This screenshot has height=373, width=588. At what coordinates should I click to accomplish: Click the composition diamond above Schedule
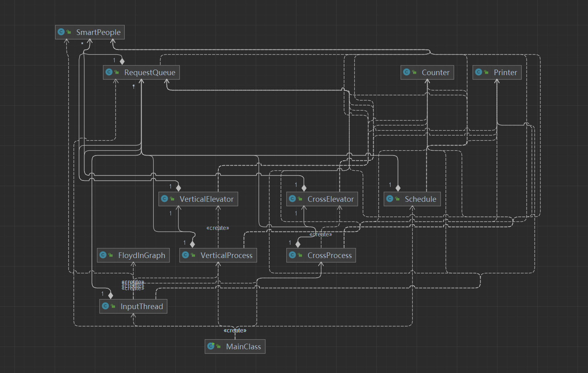(x=398, y=188)
